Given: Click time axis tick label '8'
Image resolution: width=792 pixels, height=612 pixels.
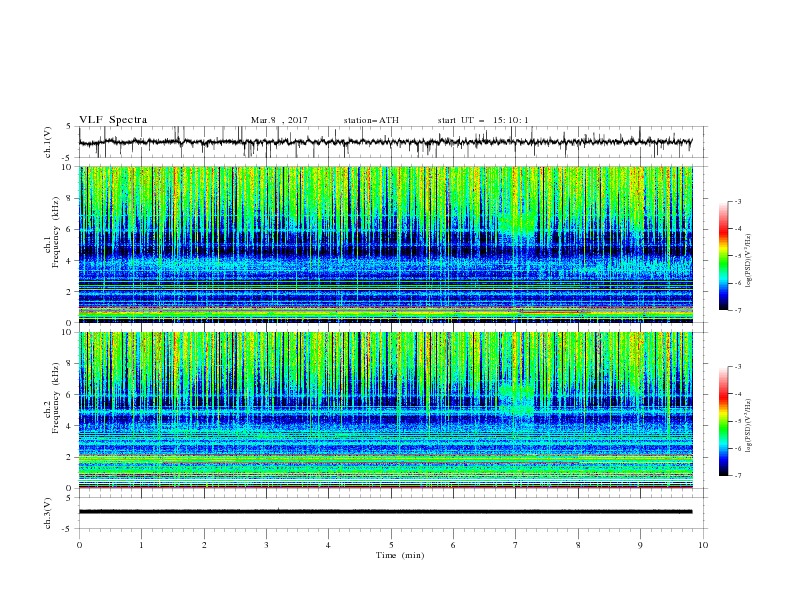Looking at the screenshot, I should tap(578, 545).
